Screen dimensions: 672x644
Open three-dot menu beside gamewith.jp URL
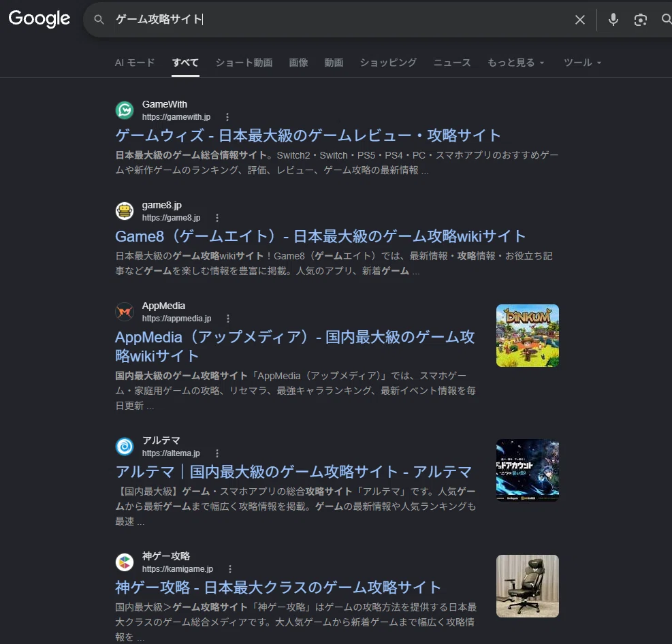pos(227,117)
